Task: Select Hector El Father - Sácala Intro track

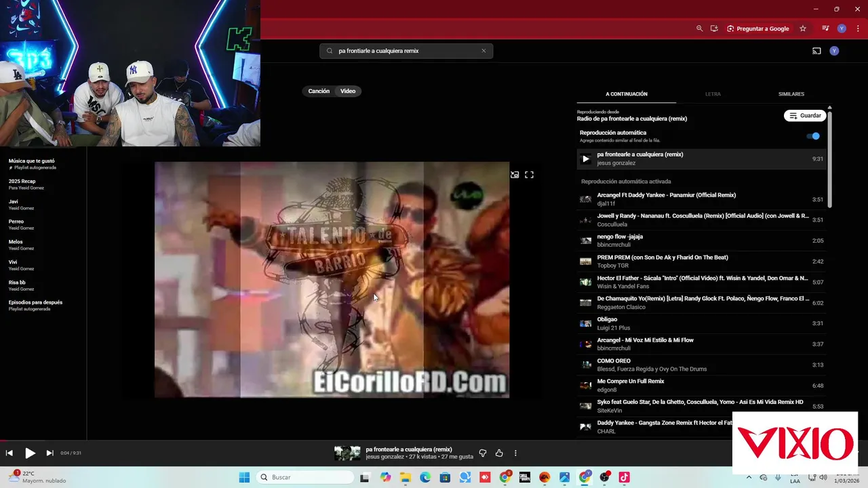Action: pyautogui.click(x=702, y=282)
